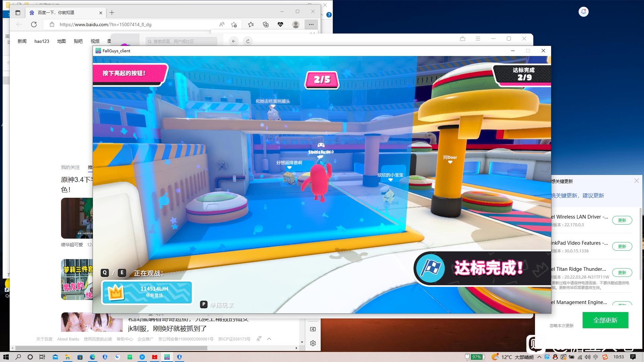
Task: Click back arrow in the background app window
Action: (x=234, y=41)
